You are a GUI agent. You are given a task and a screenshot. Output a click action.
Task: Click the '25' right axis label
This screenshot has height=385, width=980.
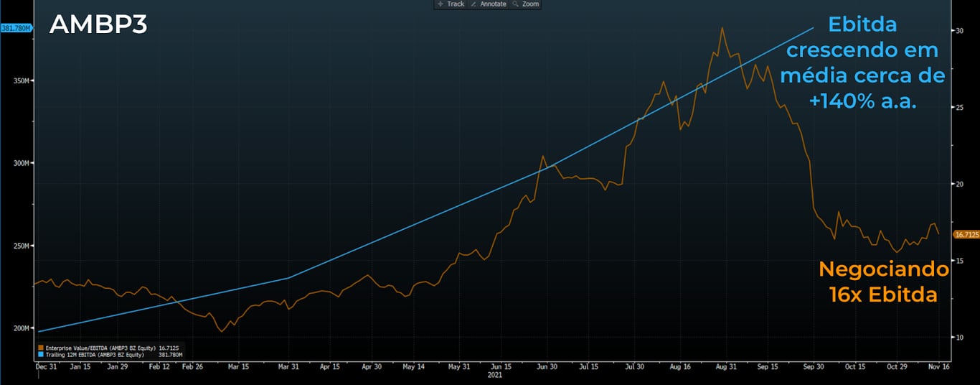tap(958, 108)
